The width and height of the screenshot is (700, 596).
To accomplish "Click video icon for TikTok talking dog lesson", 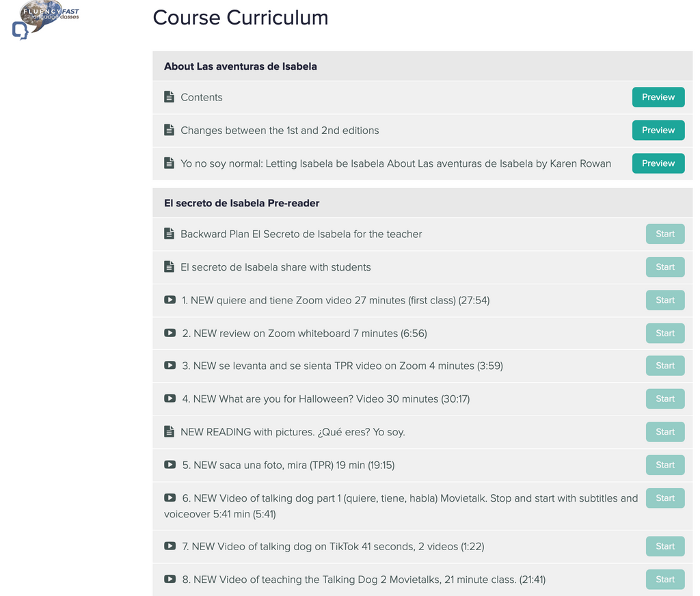I will (x=170, y=546).
